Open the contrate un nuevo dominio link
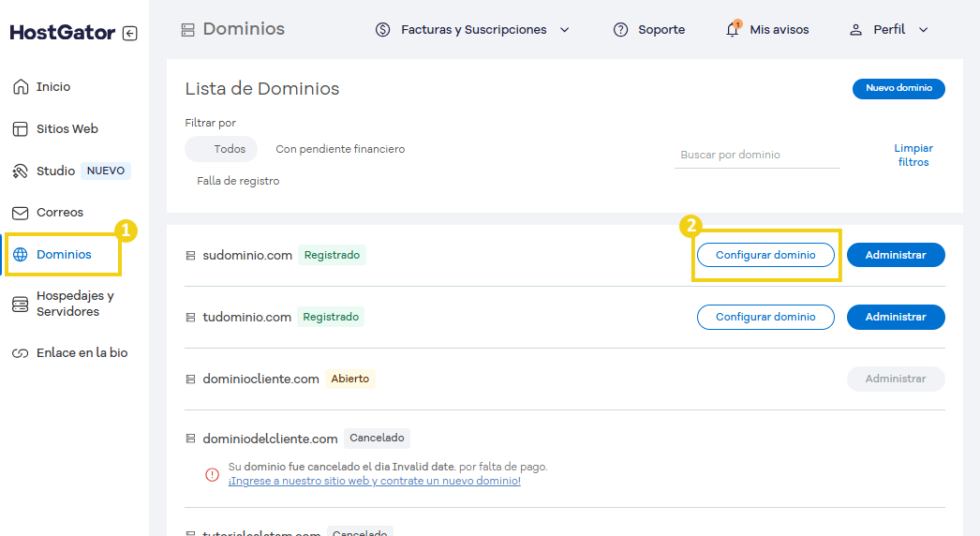Screen dimensions: 980x536 [x=375, y=481]
